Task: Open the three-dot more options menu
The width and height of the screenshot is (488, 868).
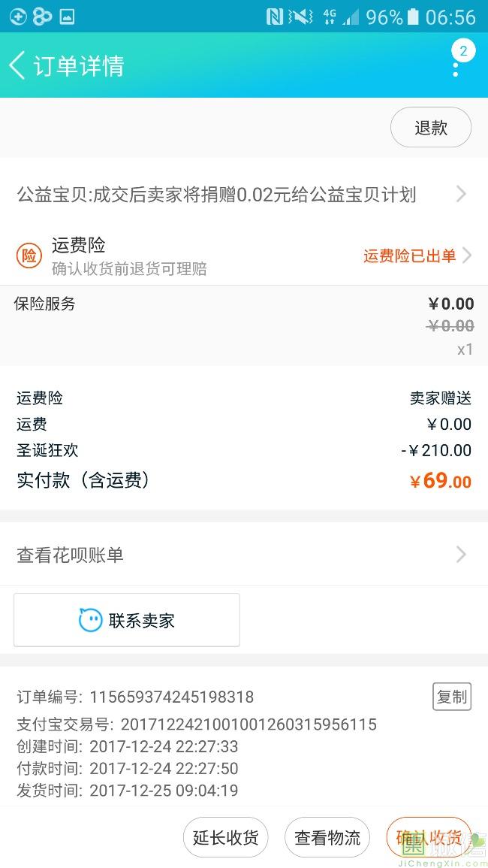Action: [x=456, y=66]
